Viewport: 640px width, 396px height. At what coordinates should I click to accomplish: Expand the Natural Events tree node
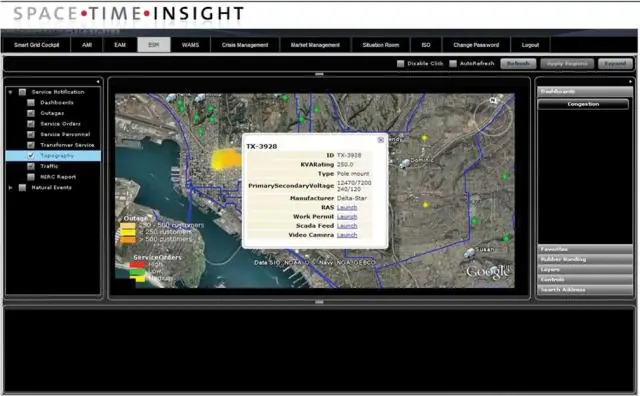(x=11, y=188)
